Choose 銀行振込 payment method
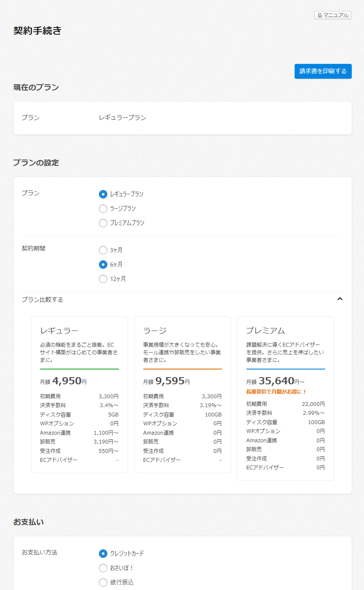The width and height of the screenshot is (364, 590). pyautogui.click(x=103, y=582)
